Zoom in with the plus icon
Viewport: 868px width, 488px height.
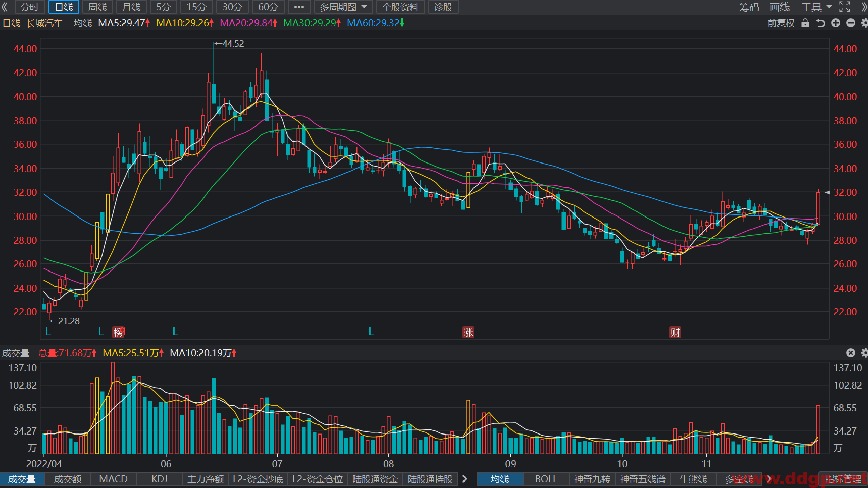point(836,23)
